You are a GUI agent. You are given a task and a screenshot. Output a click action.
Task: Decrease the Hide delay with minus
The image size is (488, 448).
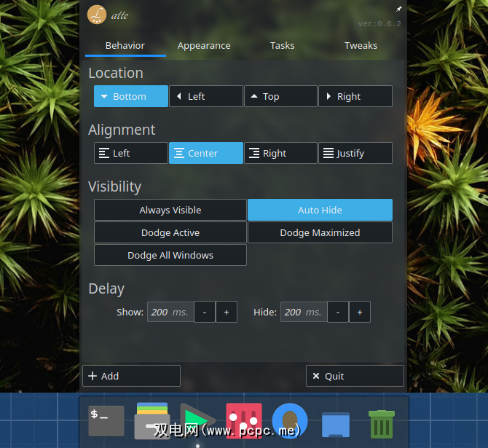338,312
